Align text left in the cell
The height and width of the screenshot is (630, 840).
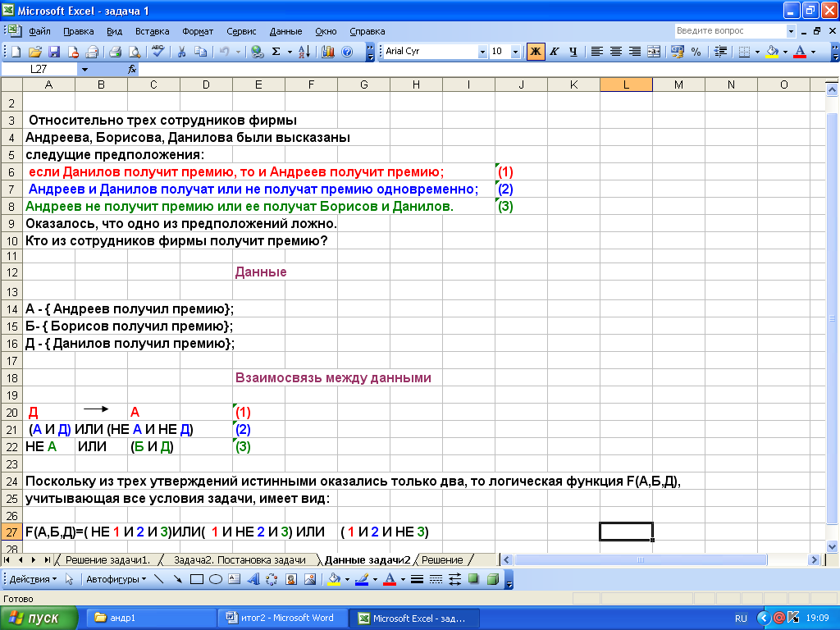[597, 52]
